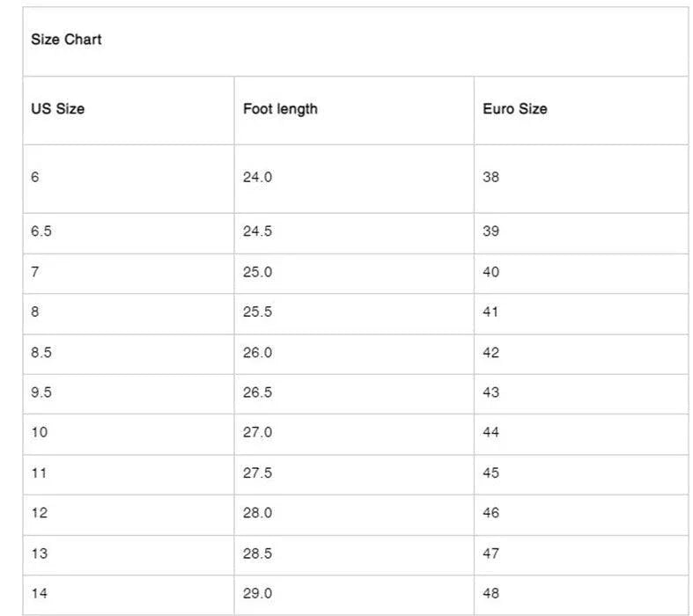Image resolution: width=693 pixels, height=616 pixels.
Task: Click the Size Chart title cell
Action: pyautogui.click(x=67, y=40)
